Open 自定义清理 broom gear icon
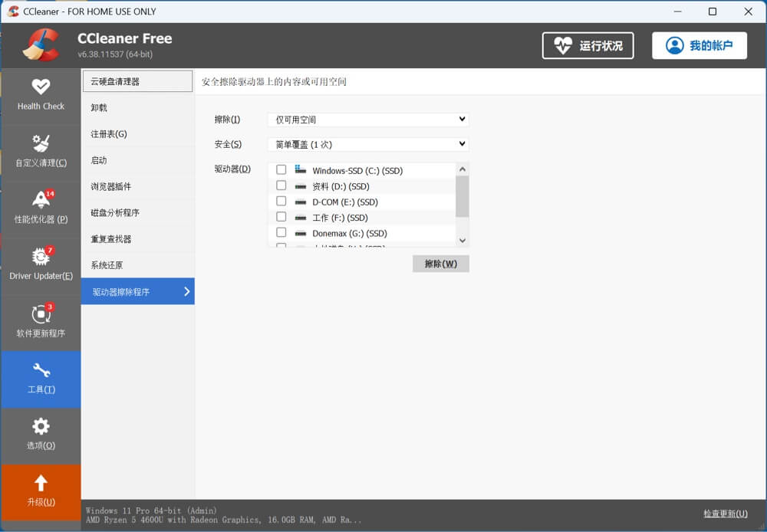This screenshot has height=532, width=767. [41, 143]
